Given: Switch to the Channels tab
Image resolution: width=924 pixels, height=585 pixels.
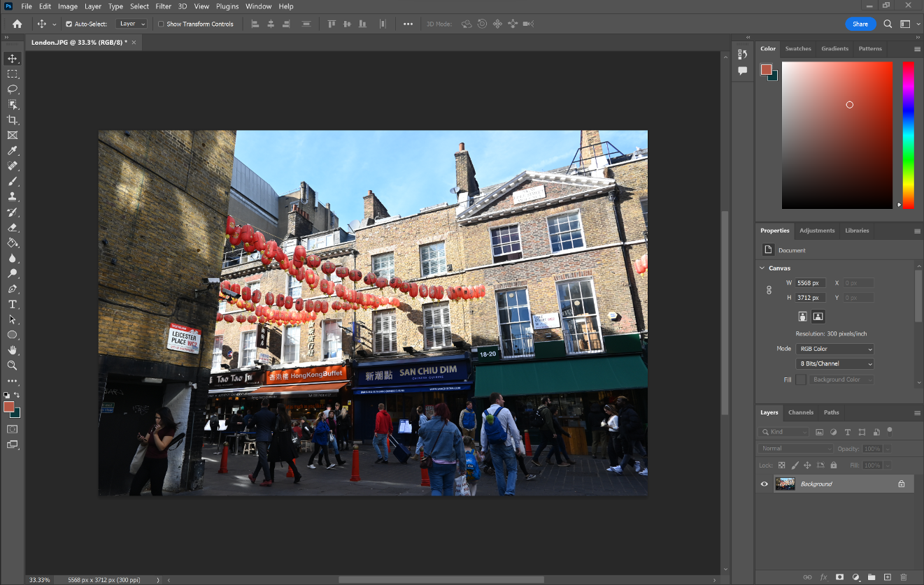Looking at the screenshot, I should click(x=801, y=412).
